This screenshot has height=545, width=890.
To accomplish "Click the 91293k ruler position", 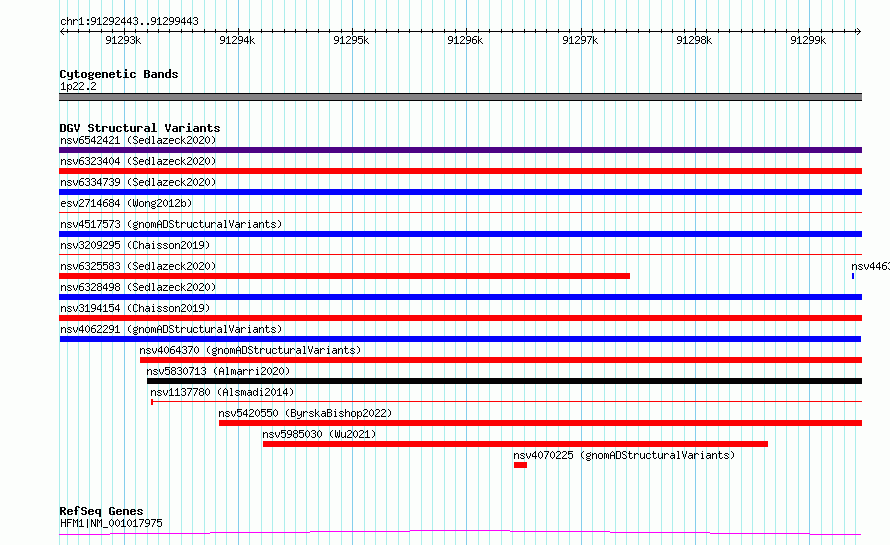I will pyautogui.click(x=123, y=40).
